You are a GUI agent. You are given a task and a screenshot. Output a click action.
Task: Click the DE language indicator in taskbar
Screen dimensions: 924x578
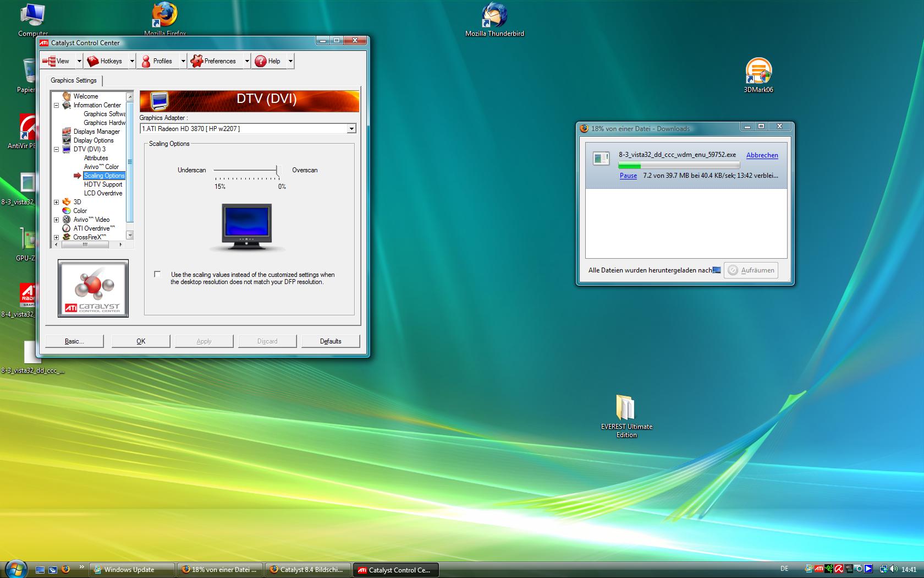(x=784, y=569)
